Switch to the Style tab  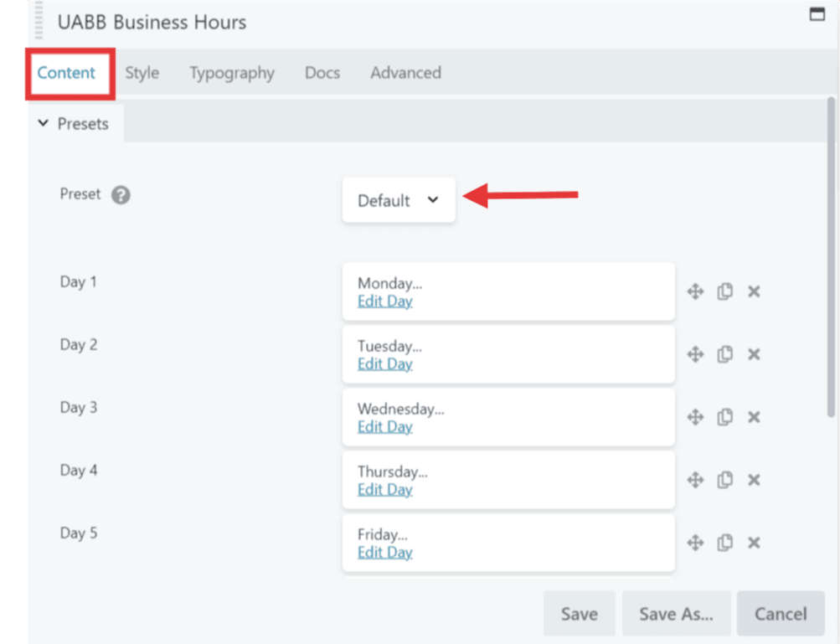[142, 73]
